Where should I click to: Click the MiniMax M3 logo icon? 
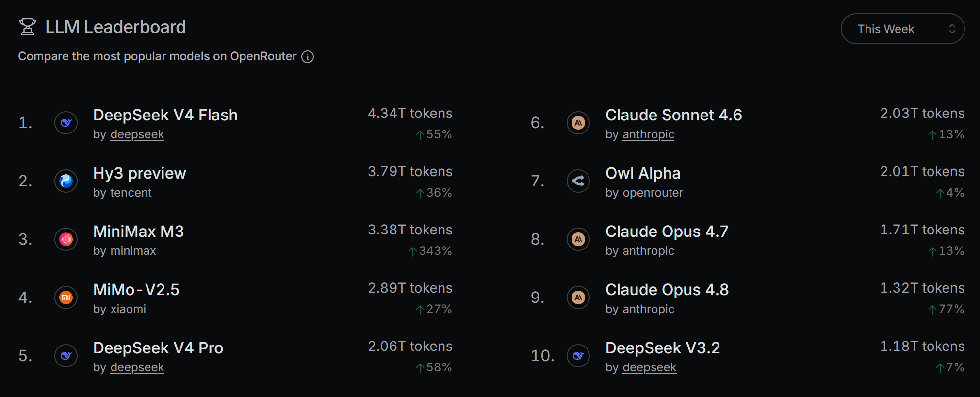point(66,239)
